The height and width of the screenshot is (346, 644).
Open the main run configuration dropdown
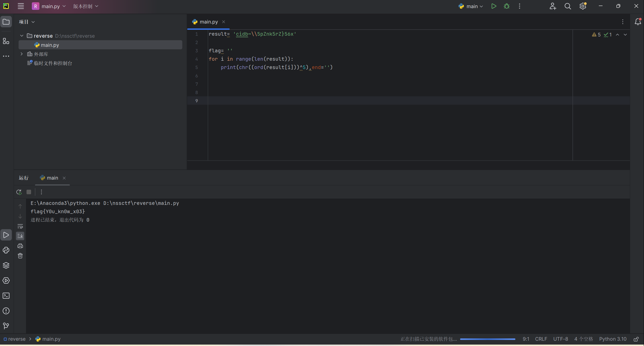(x=471, y=6)
